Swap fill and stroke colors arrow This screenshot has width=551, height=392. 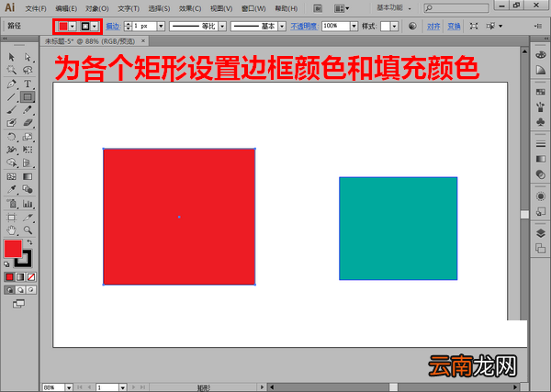click(x=29, y=242)
